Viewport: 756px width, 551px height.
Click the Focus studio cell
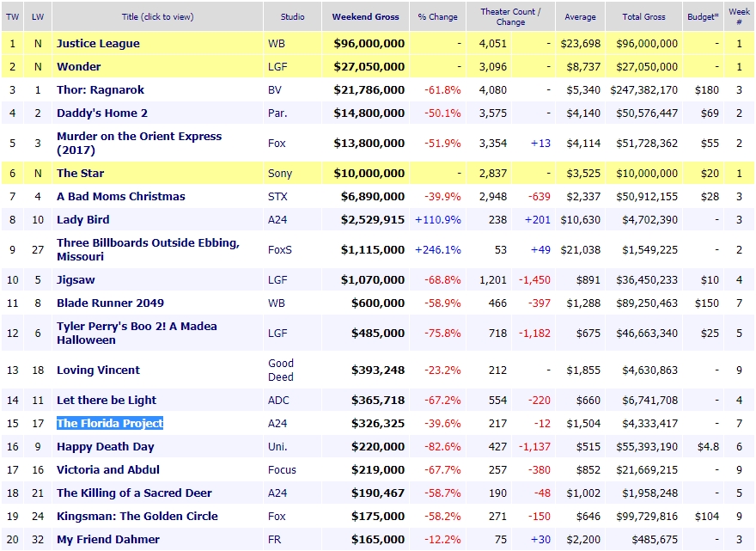(282, 469)
